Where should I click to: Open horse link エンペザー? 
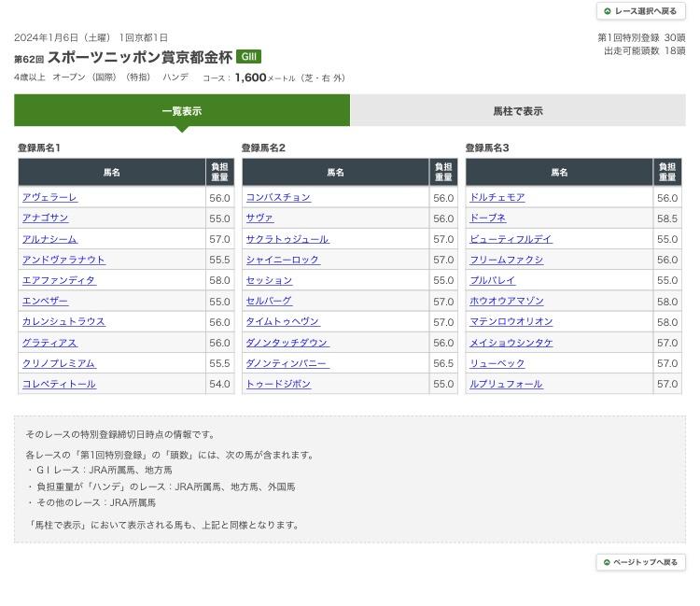pyautogui.click(x=46, y=301)
